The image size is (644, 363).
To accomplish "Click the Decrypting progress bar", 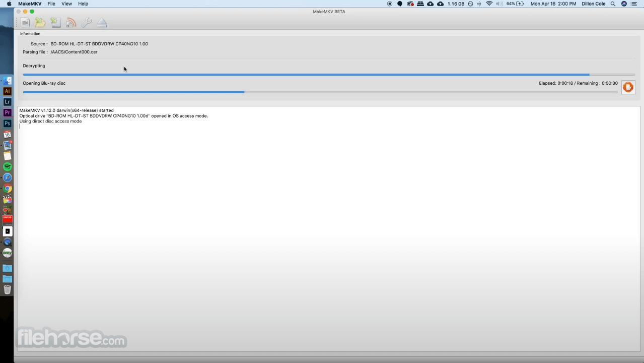I will pos(329,75).
